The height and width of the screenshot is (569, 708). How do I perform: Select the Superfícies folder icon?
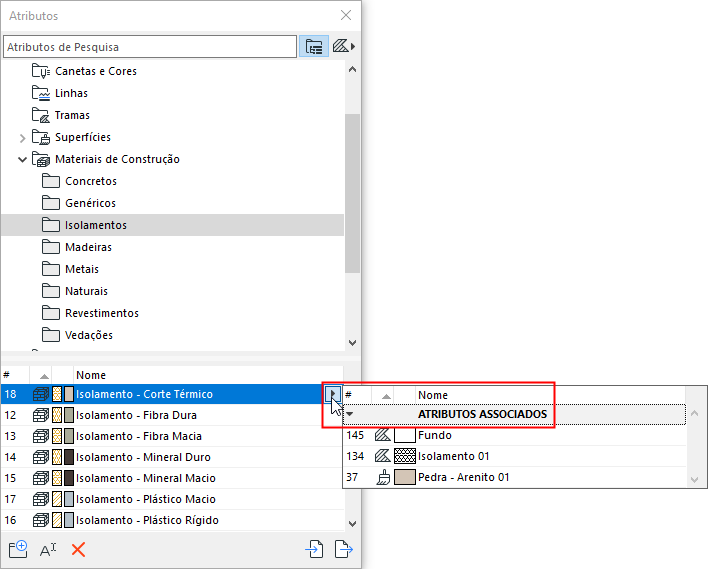click(x=41, y=137)
